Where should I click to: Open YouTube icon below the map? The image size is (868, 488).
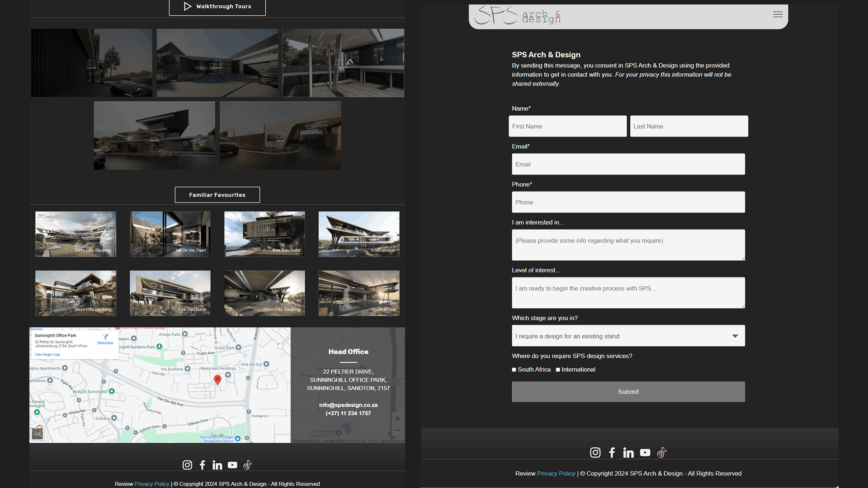[232, 465]
